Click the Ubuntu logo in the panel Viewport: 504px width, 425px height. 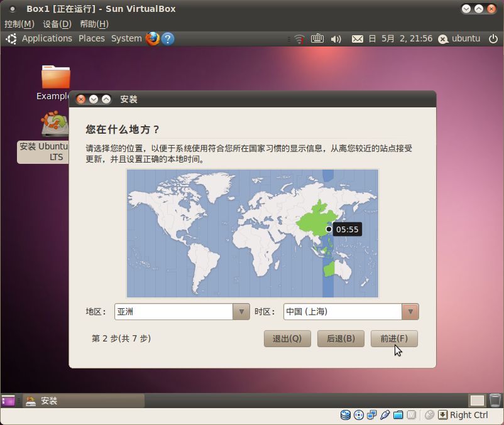coord(11,39)
